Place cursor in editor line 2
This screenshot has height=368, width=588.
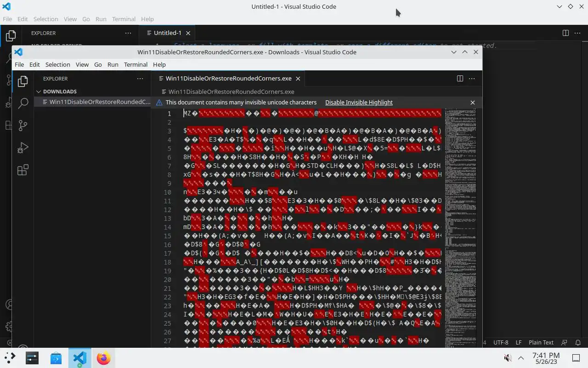[x=312, y=122]
